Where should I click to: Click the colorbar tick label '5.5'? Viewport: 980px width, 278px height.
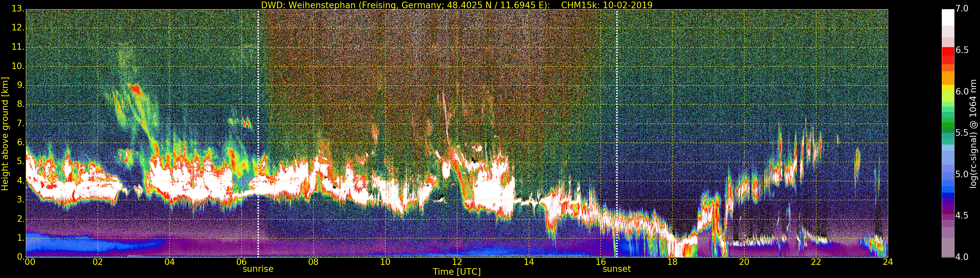962,133
